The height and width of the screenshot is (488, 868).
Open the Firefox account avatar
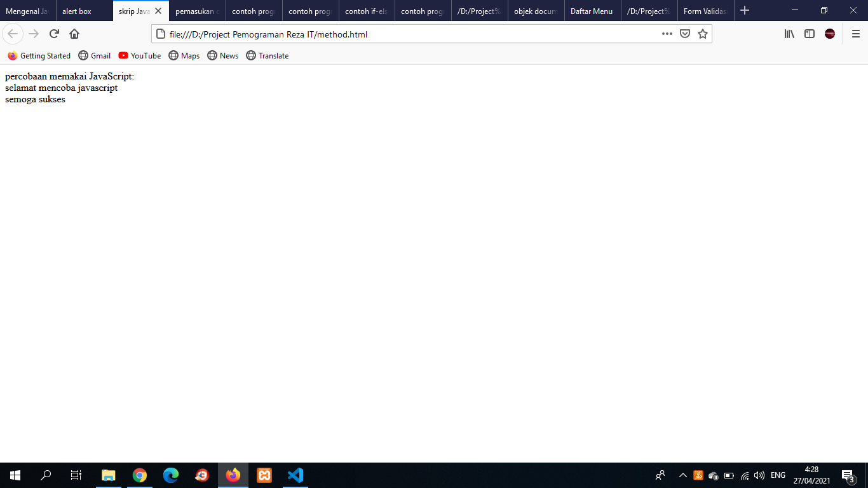[x=830, y=34]
